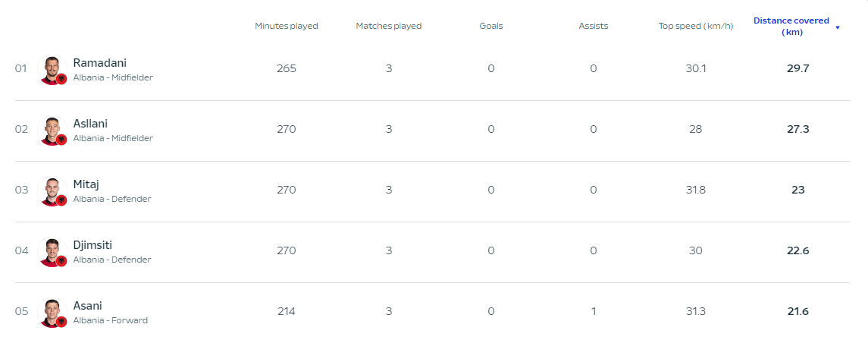Sort by Top speed (km/h) header
This screenshot has width=868, height=340.
click(696, 26)
